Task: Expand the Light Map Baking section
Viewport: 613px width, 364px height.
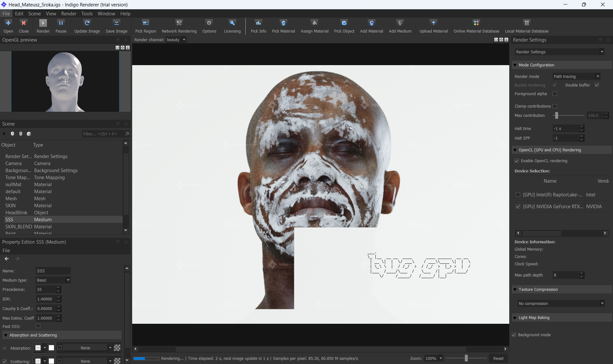Action: click(515, 318)
